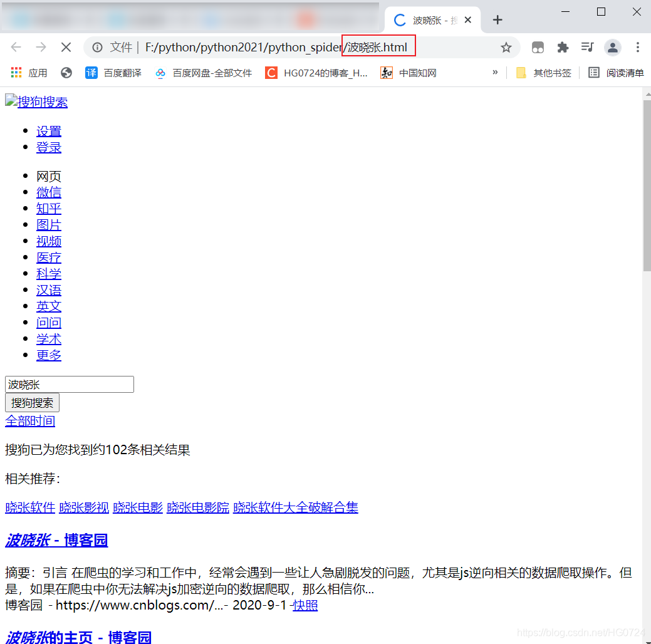The width and height of the screenshot is (651, 644).
Task: Click the page vertical scrollbar thumb
Action: [647, 185]
